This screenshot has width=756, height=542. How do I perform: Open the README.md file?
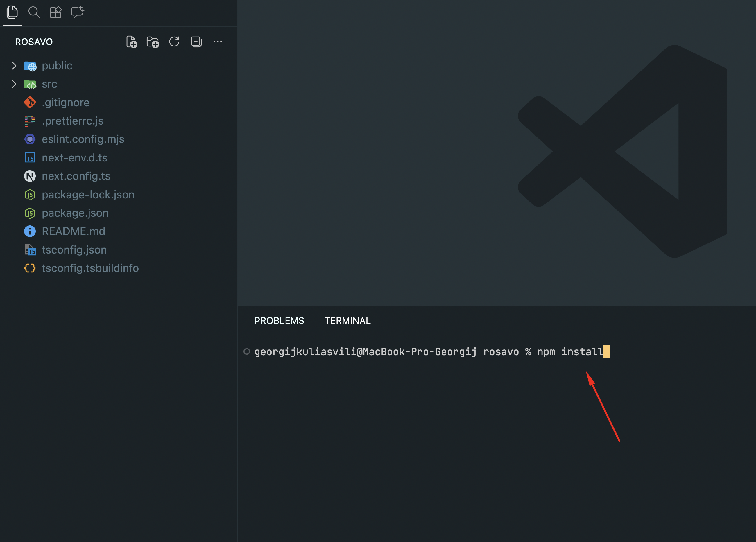click(x=73, y=231)
